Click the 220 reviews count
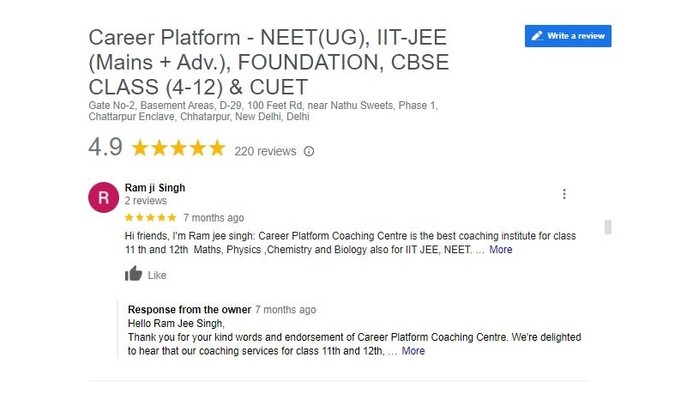This screenshot has height=400, width=700. 265,151
